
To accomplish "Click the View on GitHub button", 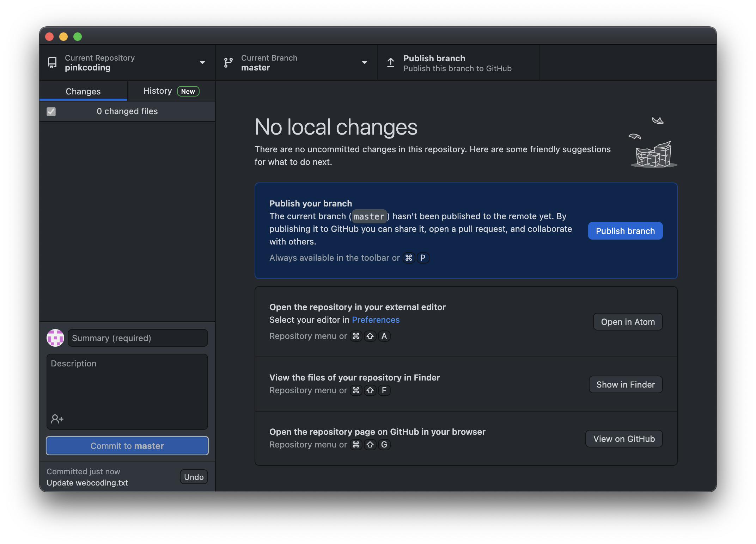I will pos(624,439).
